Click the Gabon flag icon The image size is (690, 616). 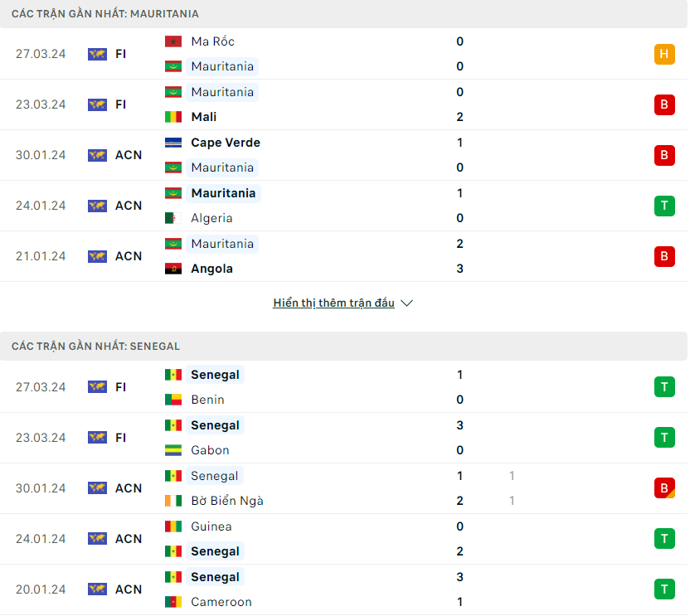(173, 450)
